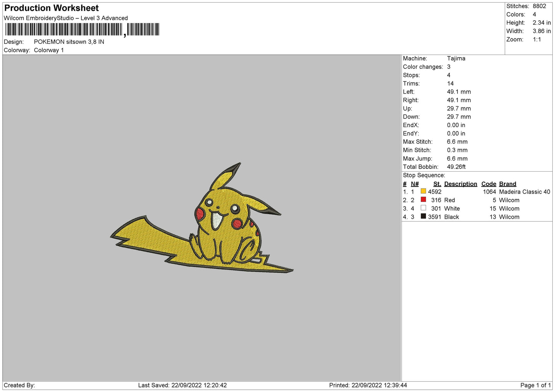
Task: Click the White description in row 3
Action: click(452, 209)
